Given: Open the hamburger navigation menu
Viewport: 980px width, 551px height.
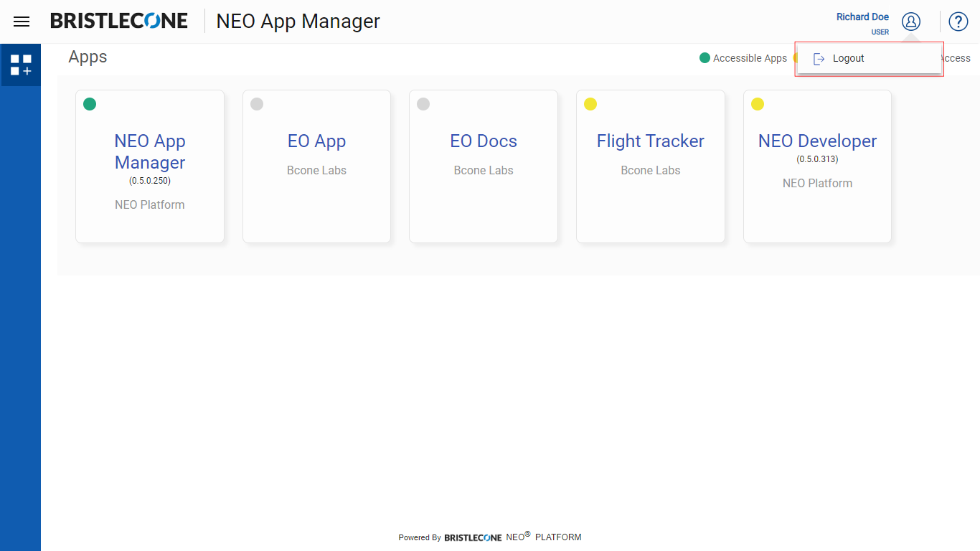Looking at the screenshot, I should pyautogui.click(x=22, y=22).
